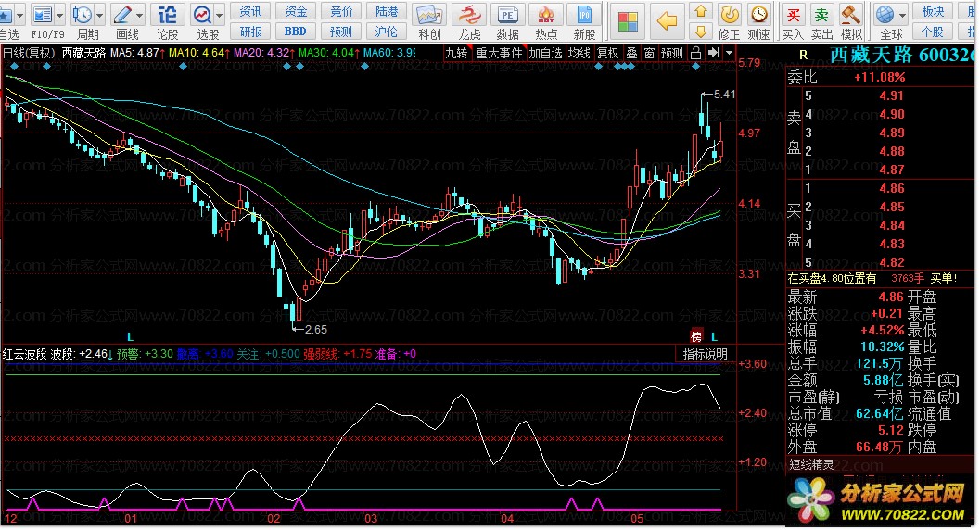Click buy level 1 price 4.86

(891, 188)
